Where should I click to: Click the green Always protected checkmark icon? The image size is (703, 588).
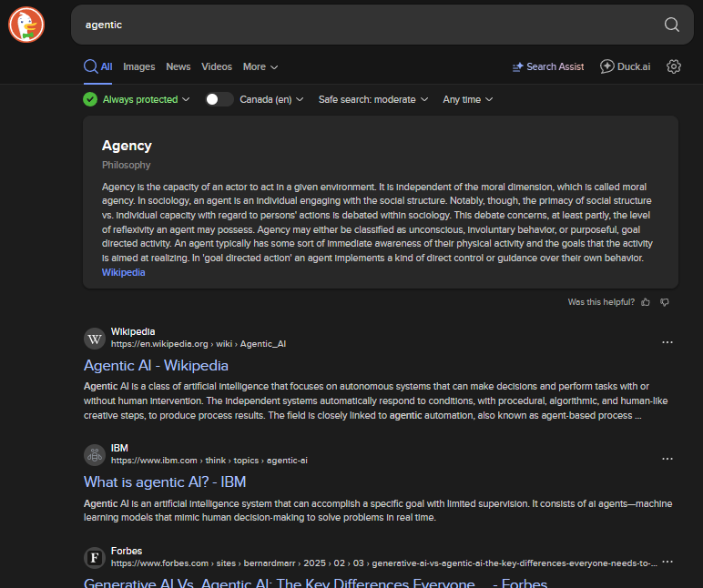[90, 99]
